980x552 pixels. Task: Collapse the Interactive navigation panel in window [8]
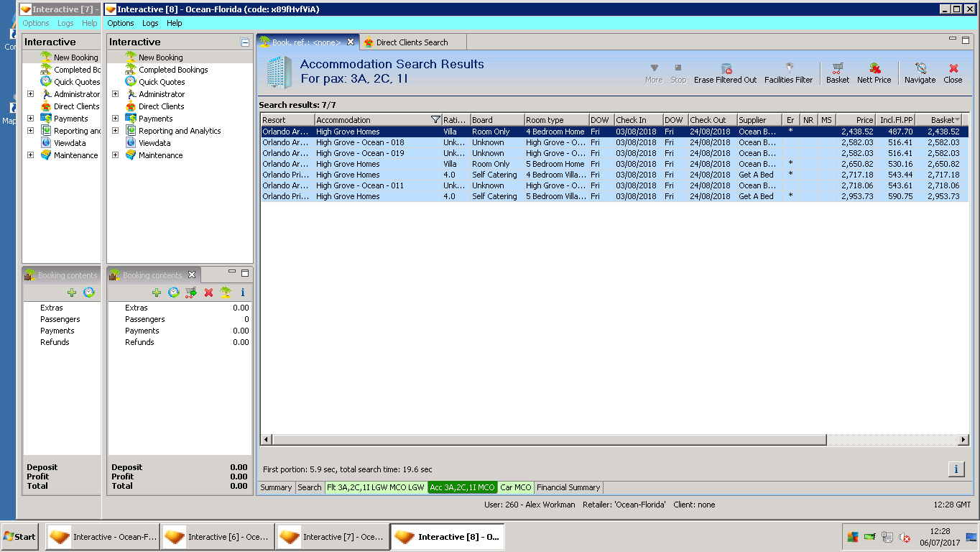click(x=245, y=42)
